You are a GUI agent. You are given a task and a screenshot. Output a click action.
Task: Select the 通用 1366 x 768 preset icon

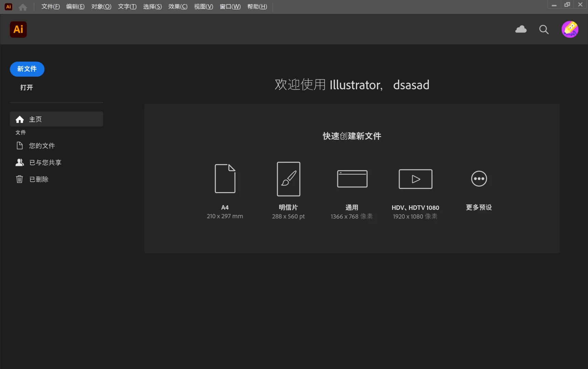click(x=352, y=178)
